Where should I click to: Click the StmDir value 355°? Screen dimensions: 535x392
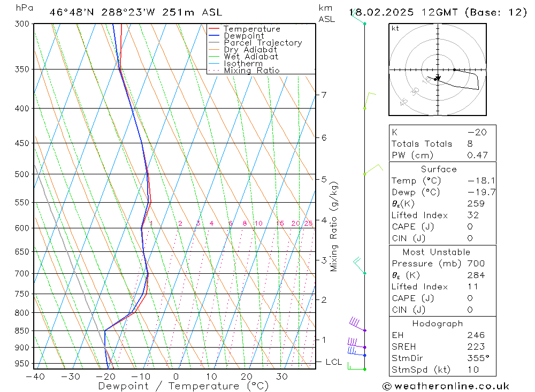[478, 358]
